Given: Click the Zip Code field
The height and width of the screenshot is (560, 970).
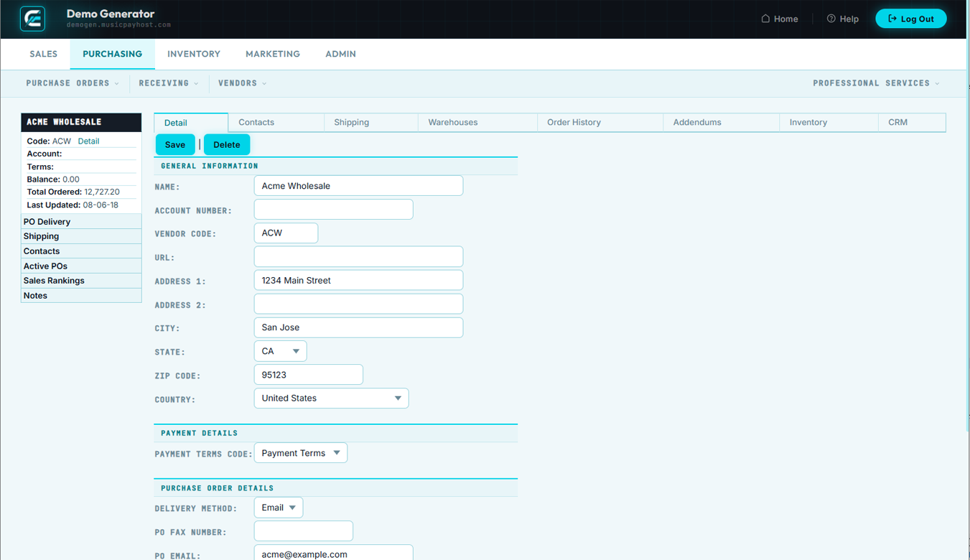Looking at the screenshot, I should [308, 375].
